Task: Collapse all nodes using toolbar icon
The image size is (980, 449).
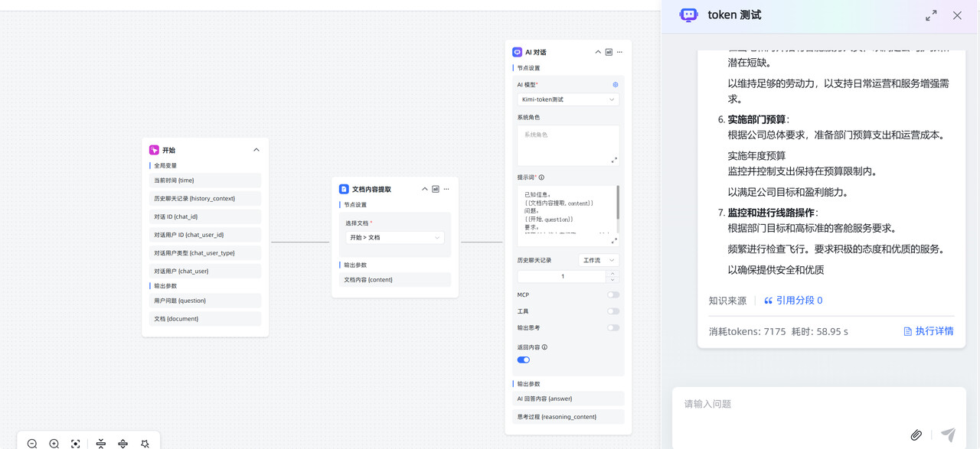Action: (x=101, y=444)
